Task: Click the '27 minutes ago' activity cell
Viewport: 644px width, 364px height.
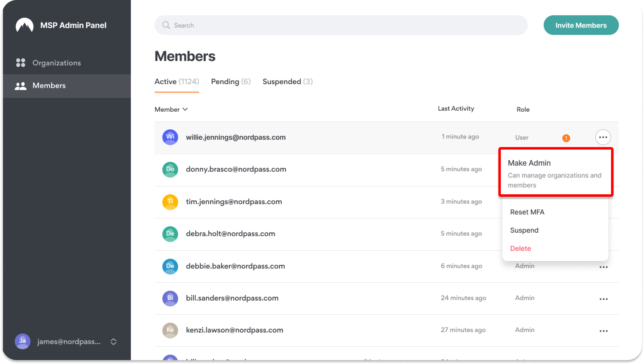Action: coord(463,330)
